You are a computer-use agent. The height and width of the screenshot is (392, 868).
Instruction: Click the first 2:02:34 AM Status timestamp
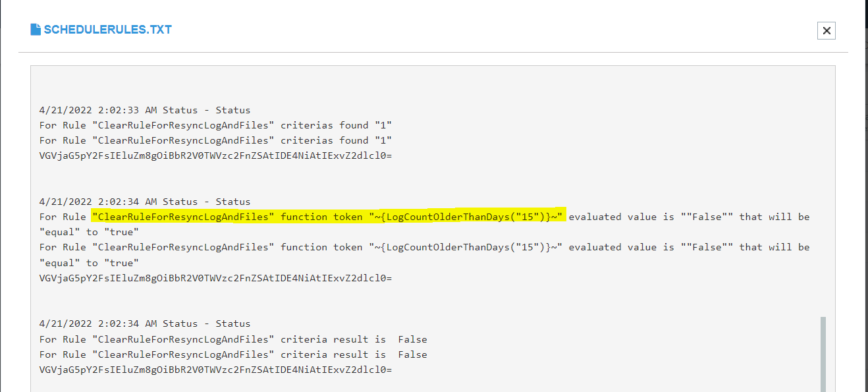pos(145,202)
